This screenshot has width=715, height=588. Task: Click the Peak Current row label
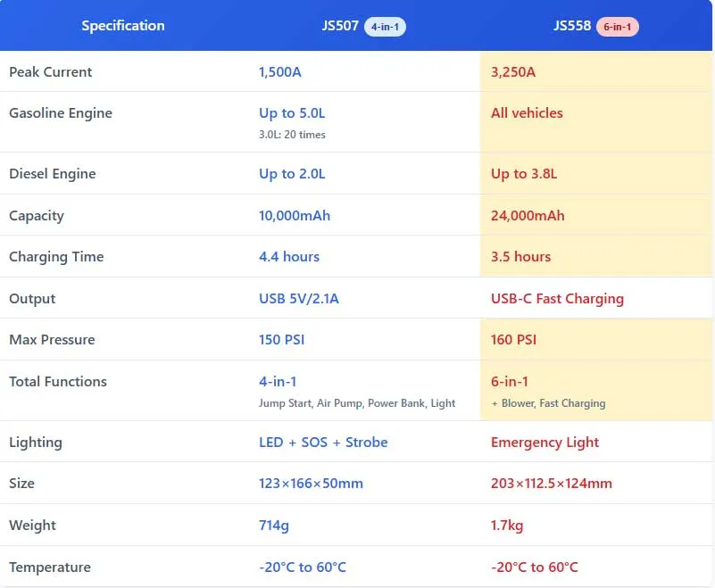tap(51, 71)
